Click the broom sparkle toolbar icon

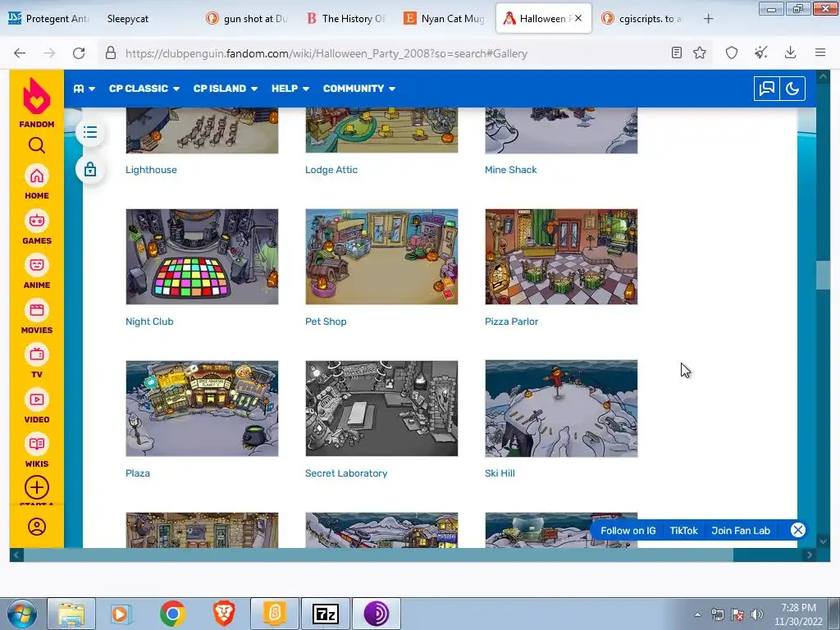760,52
